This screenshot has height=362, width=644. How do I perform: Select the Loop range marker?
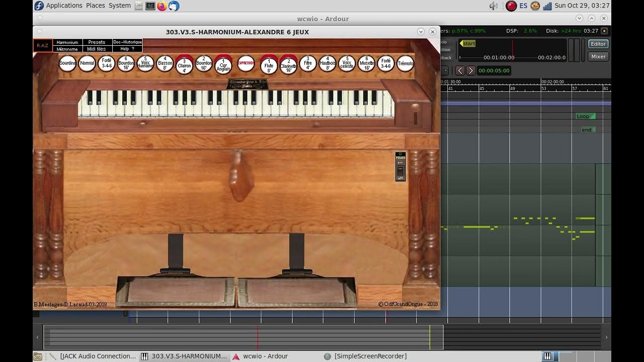click(x=585, y=116)
